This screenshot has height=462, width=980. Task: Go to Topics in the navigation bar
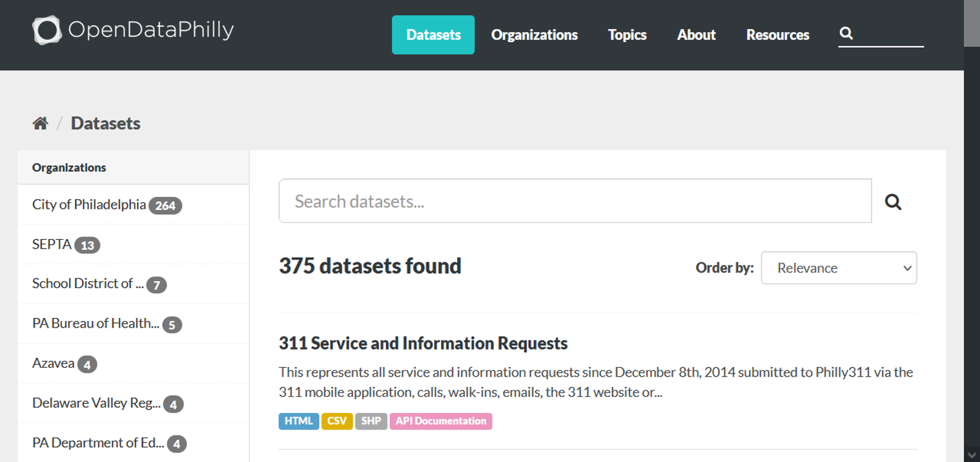click(x=627, y=35)
